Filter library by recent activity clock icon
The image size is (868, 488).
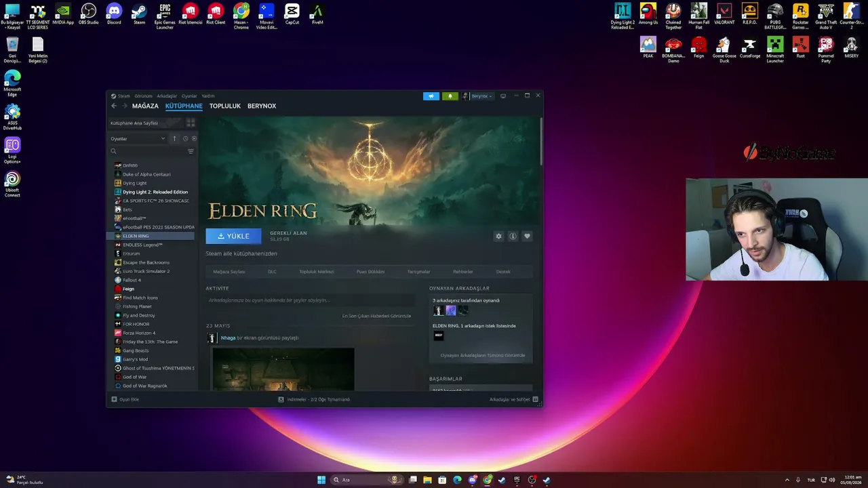[x=185, y=138]
